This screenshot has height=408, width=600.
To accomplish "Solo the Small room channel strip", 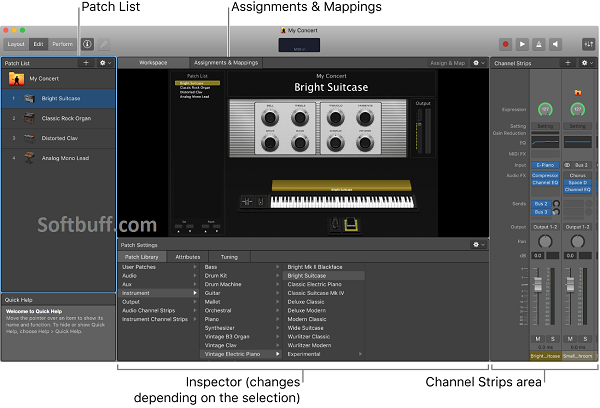I will pyautogui.click(x=585, y=339).
